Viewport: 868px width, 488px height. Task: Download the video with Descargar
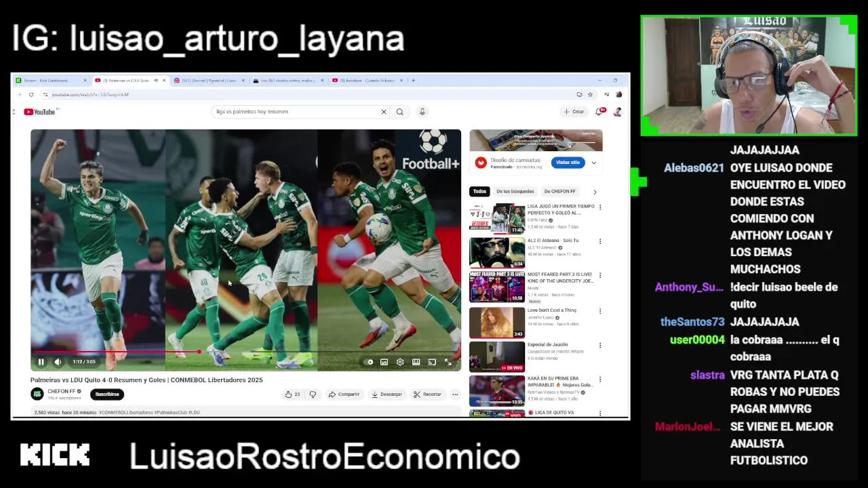387,394
